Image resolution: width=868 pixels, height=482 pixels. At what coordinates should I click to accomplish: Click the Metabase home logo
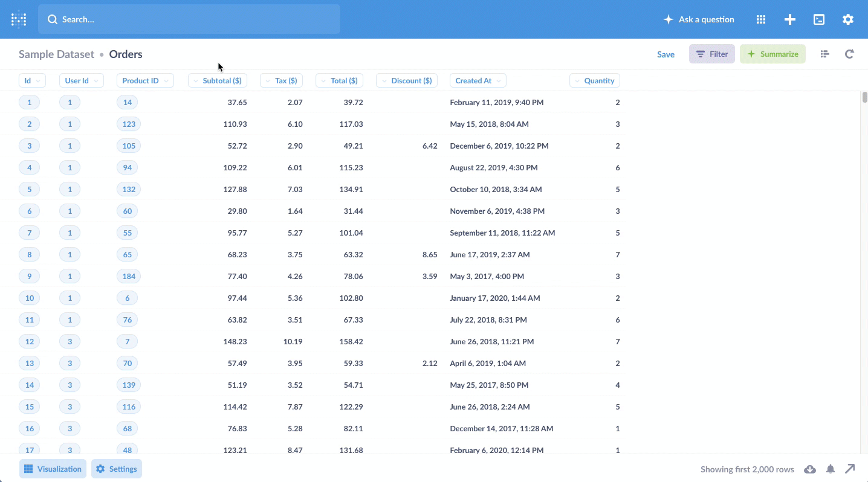[x=19, y=19]
